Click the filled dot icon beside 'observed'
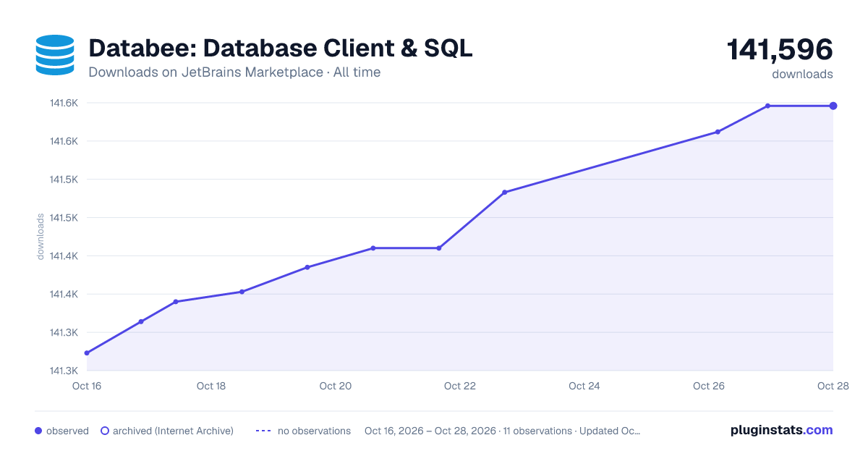 (x=38, y=431)
